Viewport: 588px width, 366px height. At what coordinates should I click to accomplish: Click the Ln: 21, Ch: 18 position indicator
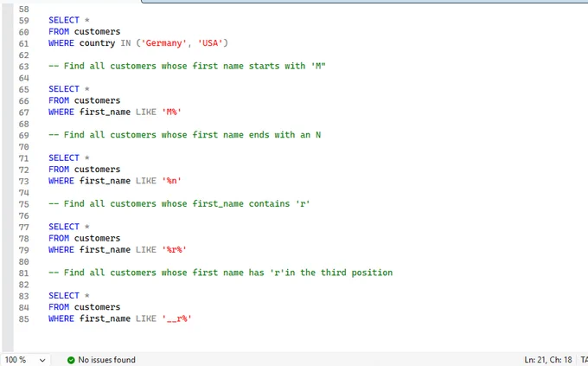548,360
